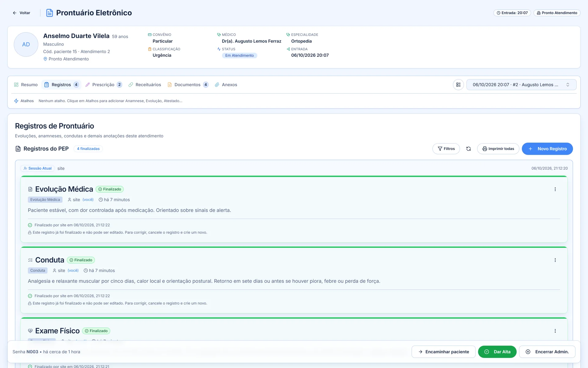This screenshot has height=368, width=588.
Task: Open the Resumo tab
Action: tap(26, 85)
